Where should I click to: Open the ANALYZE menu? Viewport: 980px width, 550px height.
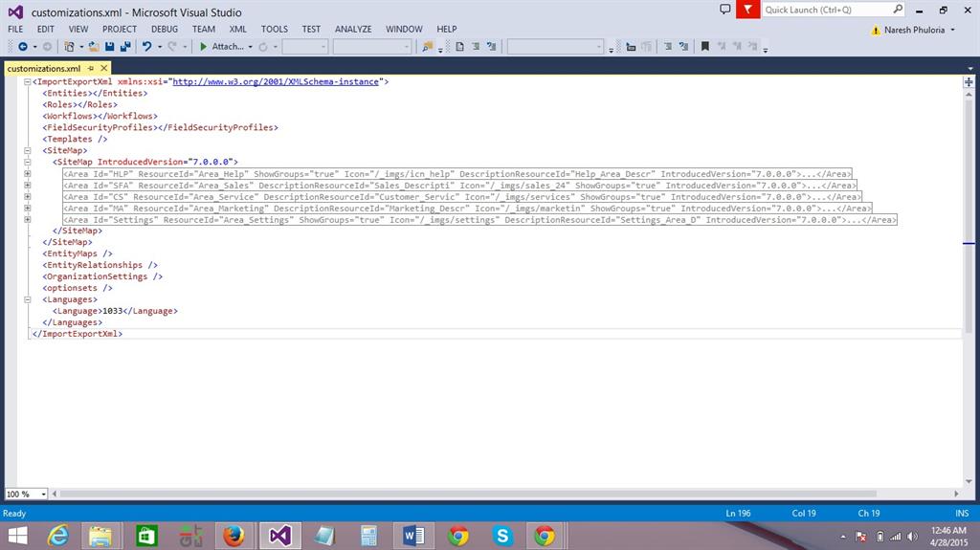pos(353,30)
